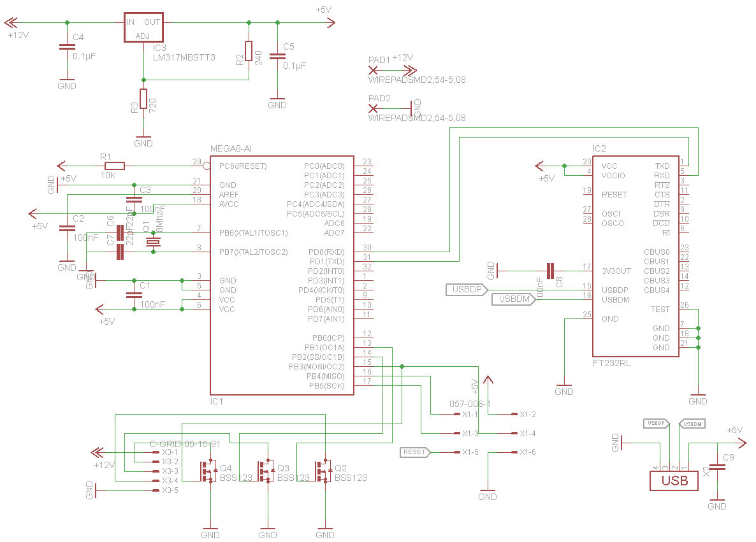This screenshot has width=756, height=542.
Task: Click the PD0(RXD) pin label
Action: click(x=326, y=252)
